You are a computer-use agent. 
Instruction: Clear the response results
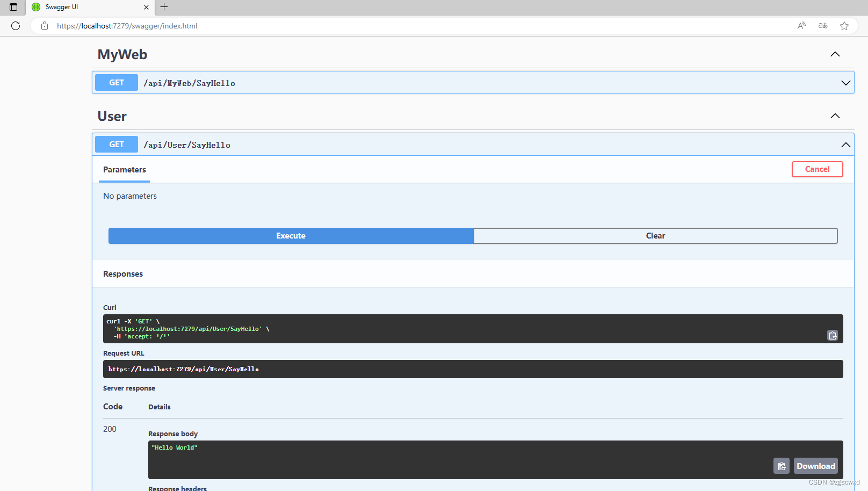pyautogui.click(x=656, y=236)
